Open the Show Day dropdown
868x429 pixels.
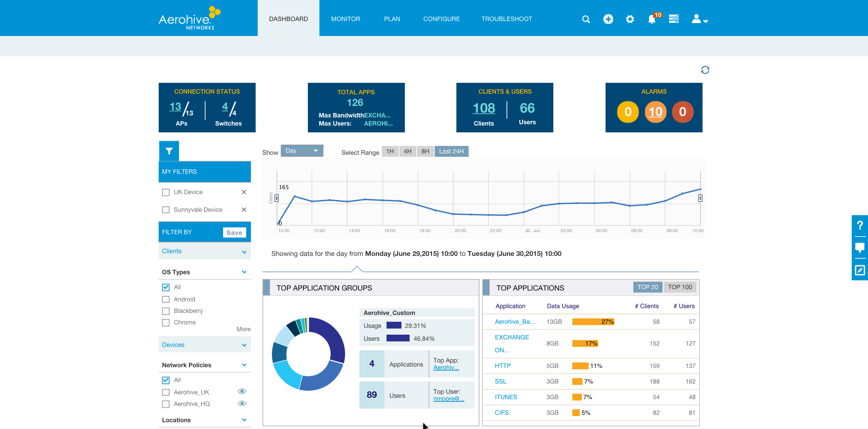coord(301,151)
